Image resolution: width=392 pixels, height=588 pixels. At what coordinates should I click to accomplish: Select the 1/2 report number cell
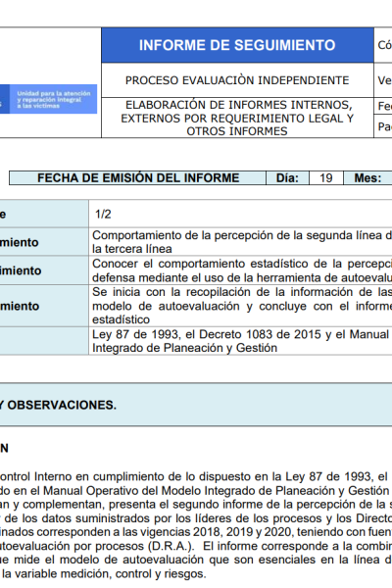point(240,214)
